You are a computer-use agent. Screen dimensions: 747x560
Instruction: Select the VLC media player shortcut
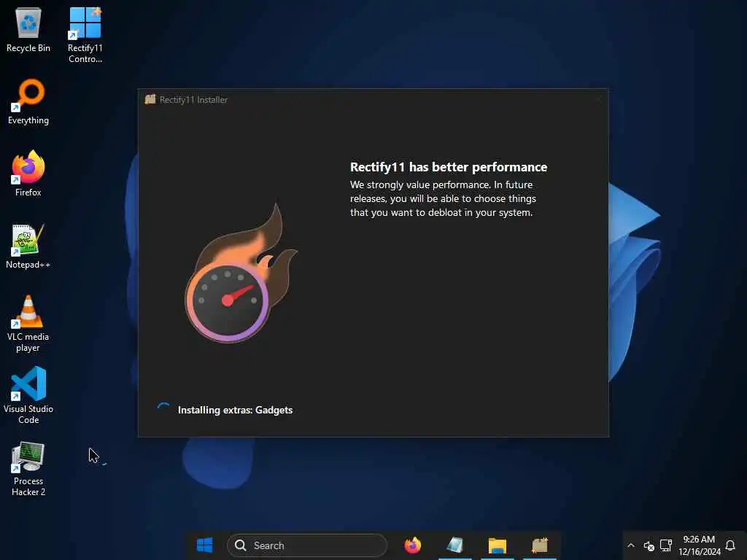click(28, 324)
